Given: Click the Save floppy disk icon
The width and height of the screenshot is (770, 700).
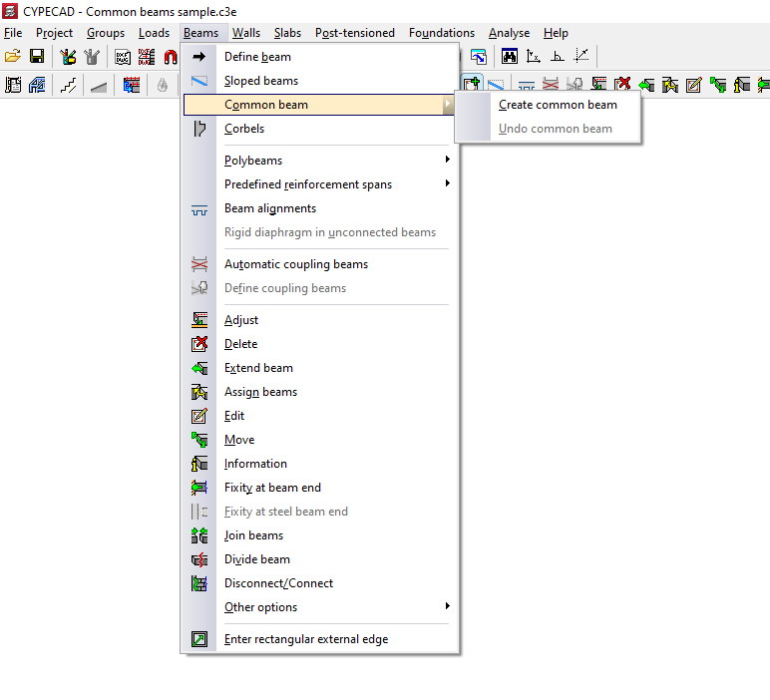Looking at the screenshot, I should tap(37, 57).
